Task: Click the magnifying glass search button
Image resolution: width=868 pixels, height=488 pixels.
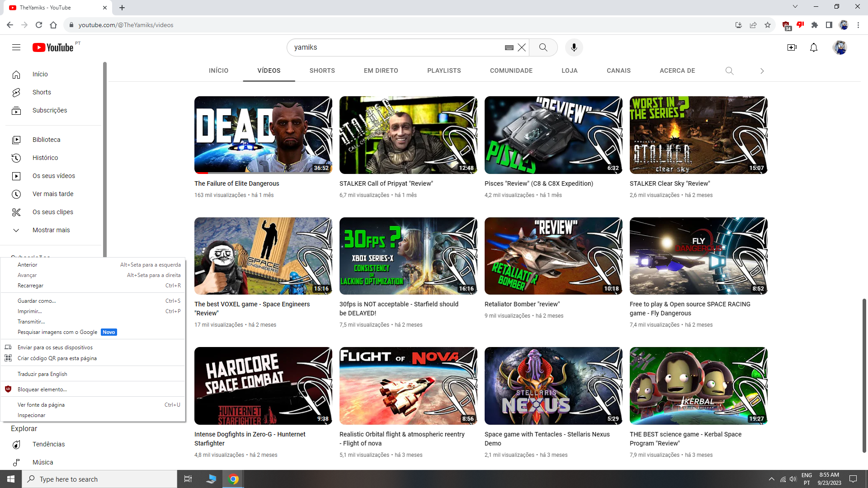Action: pos(543,47)
